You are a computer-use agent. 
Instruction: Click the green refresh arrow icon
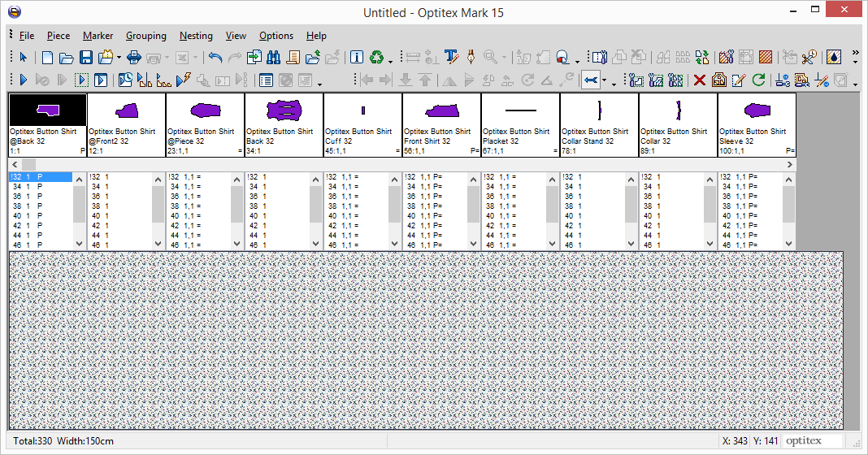(758, 80)
